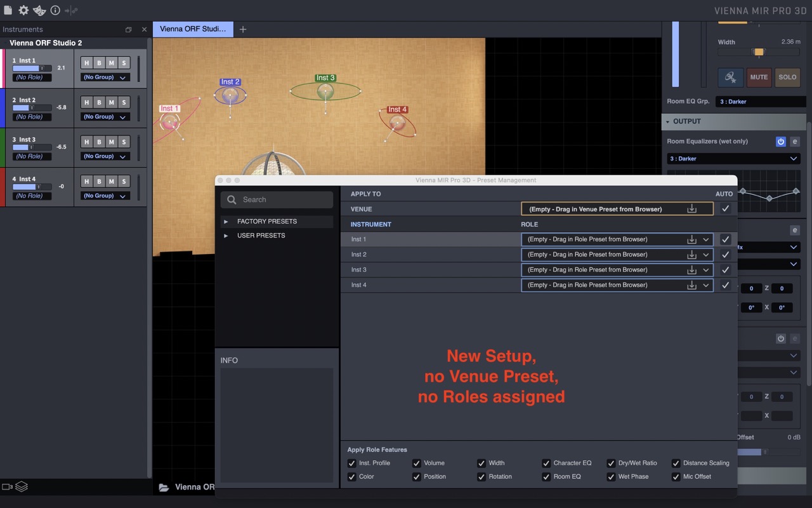Click import icon in Inst 3 role row

click(691, 270)
